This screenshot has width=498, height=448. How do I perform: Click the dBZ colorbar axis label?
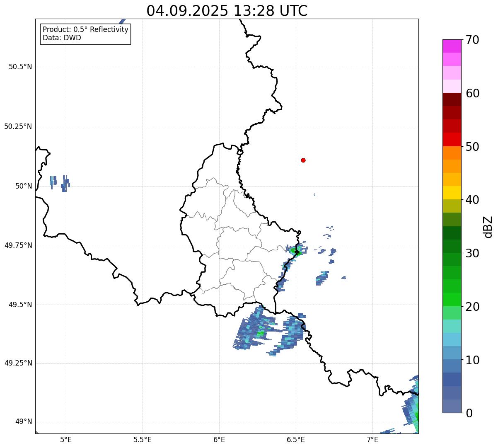(x=488, y=227)
